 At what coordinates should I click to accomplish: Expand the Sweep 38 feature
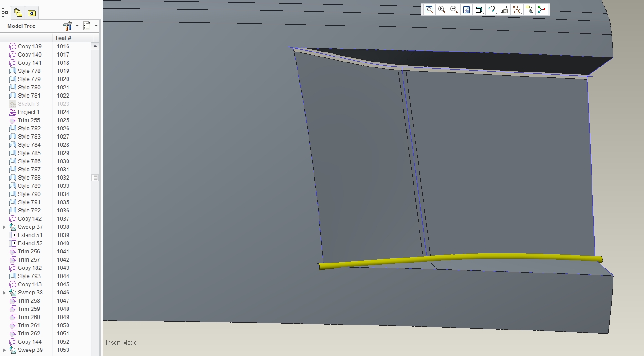[x=4, y=293]
